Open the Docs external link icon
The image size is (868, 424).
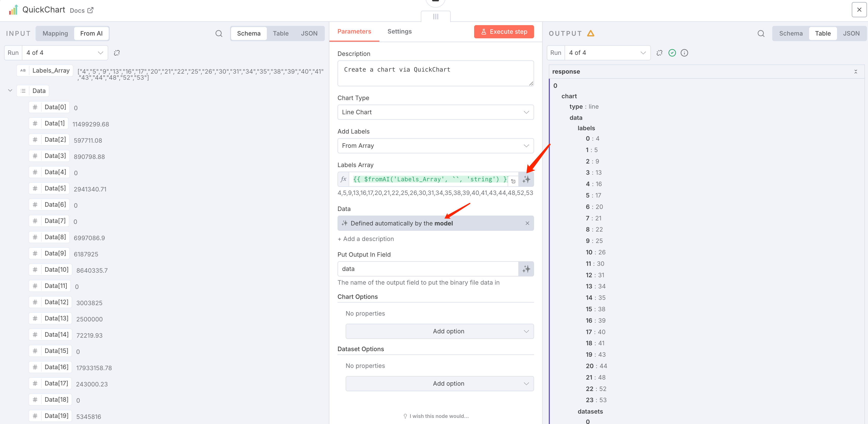point(90,10)
